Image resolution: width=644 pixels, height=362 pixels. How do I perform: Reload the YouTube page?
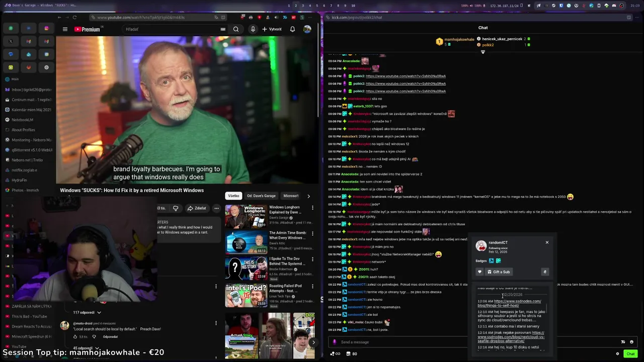(74, 17)
